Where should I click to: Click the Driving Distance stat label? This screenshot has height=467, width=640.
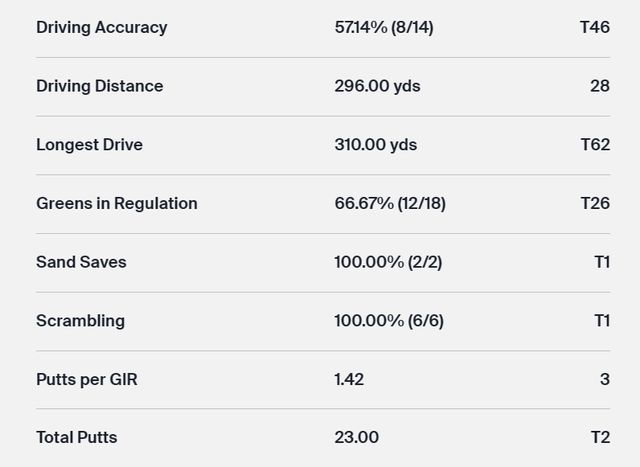pyautogui.click(x=99, y=86)
